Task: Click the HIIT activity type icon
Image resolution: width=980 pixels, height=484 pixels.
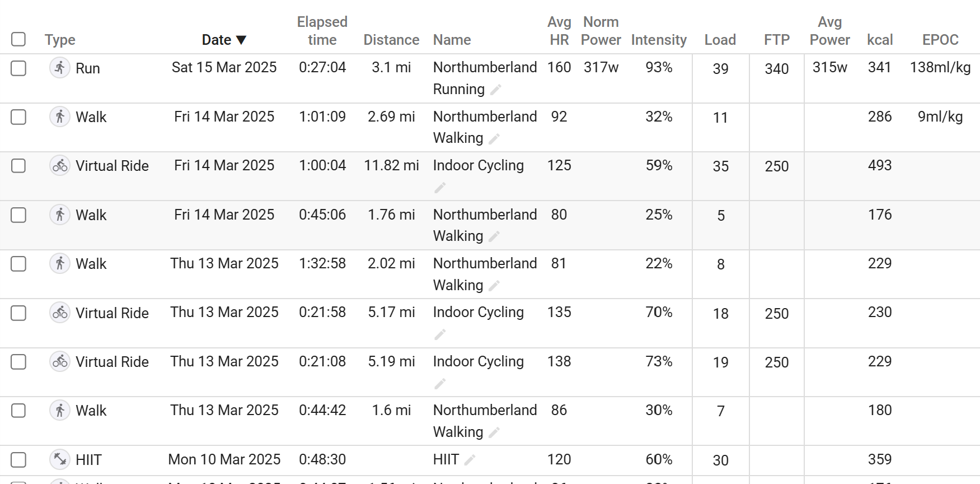Action: [60, 459]
